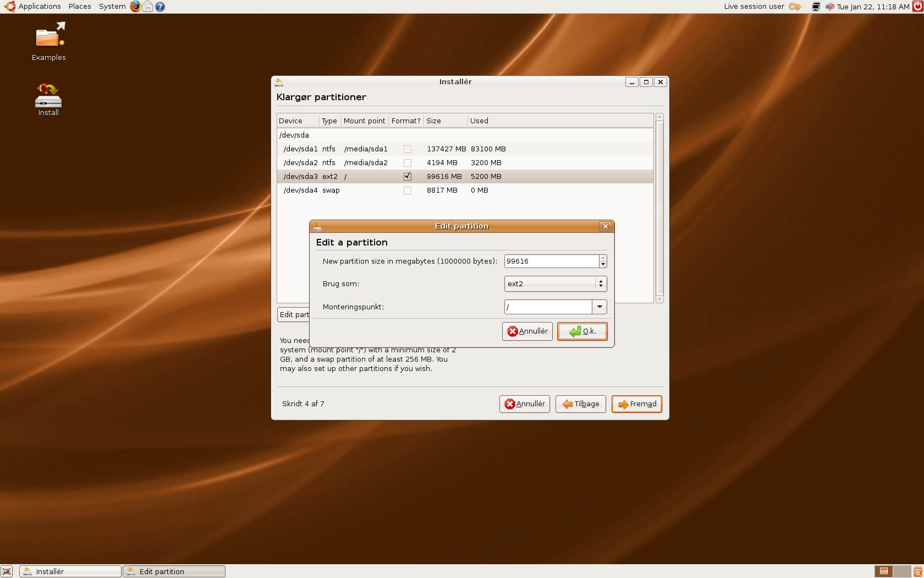Open the 'Brug som' filesystem dropdown
Image resolution: width=924 pixels, height=578 pixels.
pyautogui.click(x=555, y=284)
